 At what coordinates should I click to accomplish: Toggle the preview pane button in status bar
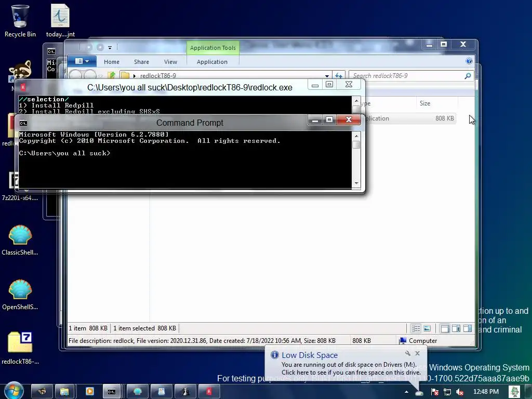pos(467,328)
